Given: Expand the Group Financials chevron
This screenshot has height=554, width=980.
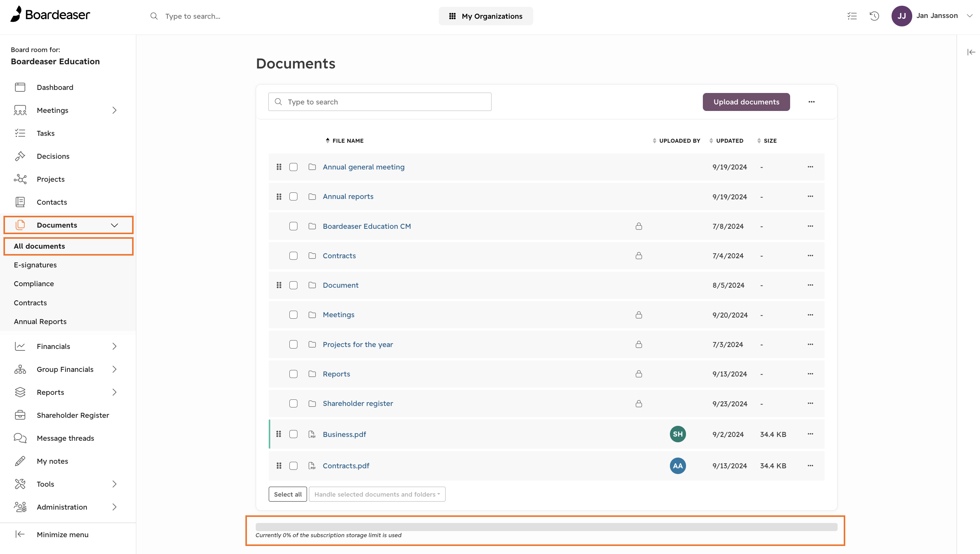Looking at the screenshot, I should point(114,369).
